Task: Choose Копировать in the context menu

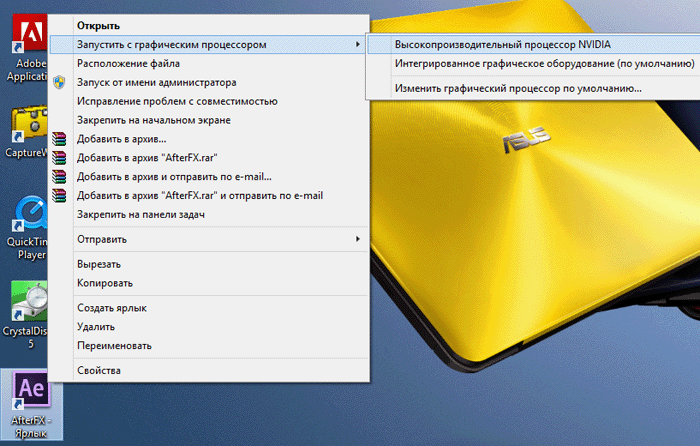Action: tap(209, 283)
